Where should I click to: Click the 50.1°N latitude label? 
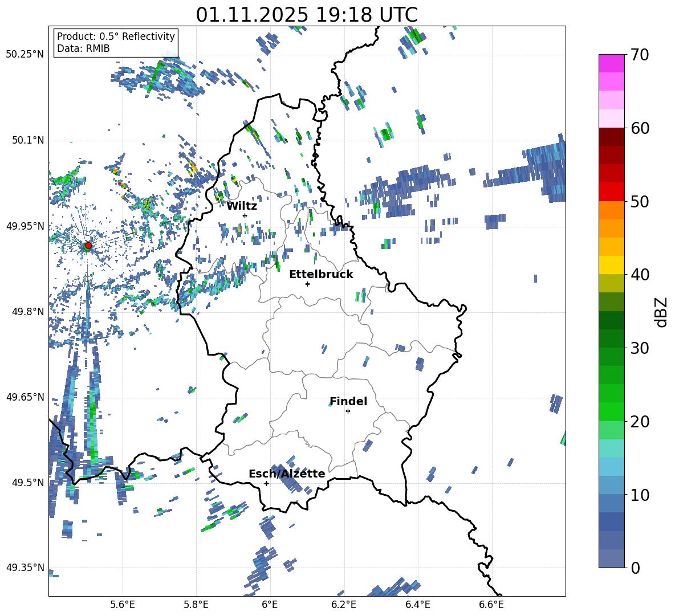[x=28, y=140]
